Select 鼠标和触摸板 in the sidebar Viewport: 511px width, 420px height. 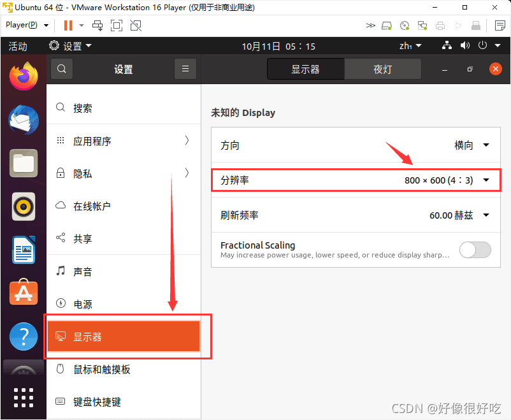124,369
